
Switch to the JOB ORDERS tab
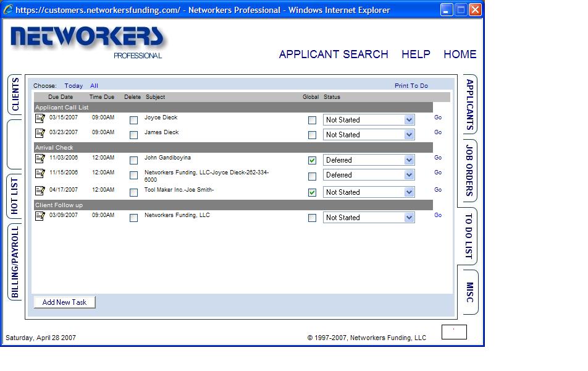469,170
